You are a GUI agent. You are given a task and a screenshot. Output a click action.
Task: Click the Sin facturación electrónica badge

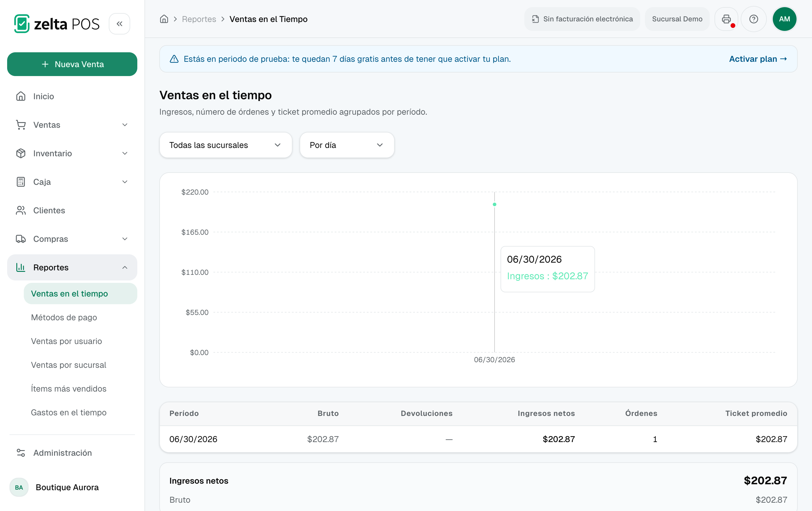582,19
